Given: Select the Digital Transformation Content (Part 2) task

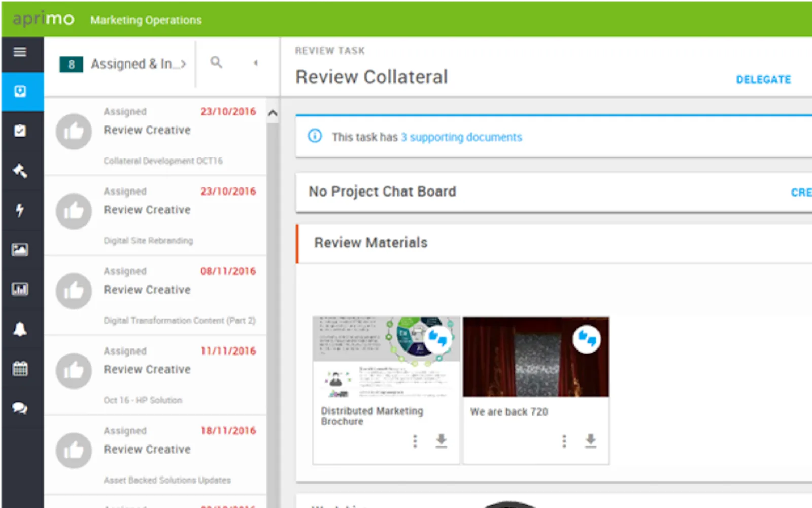Looking at the screenshot, I should 155,296.
